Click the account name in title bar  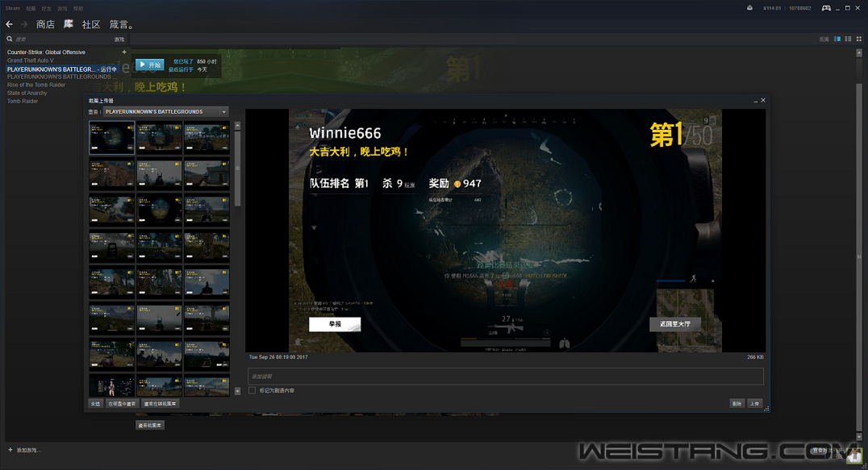pos(800,8)
